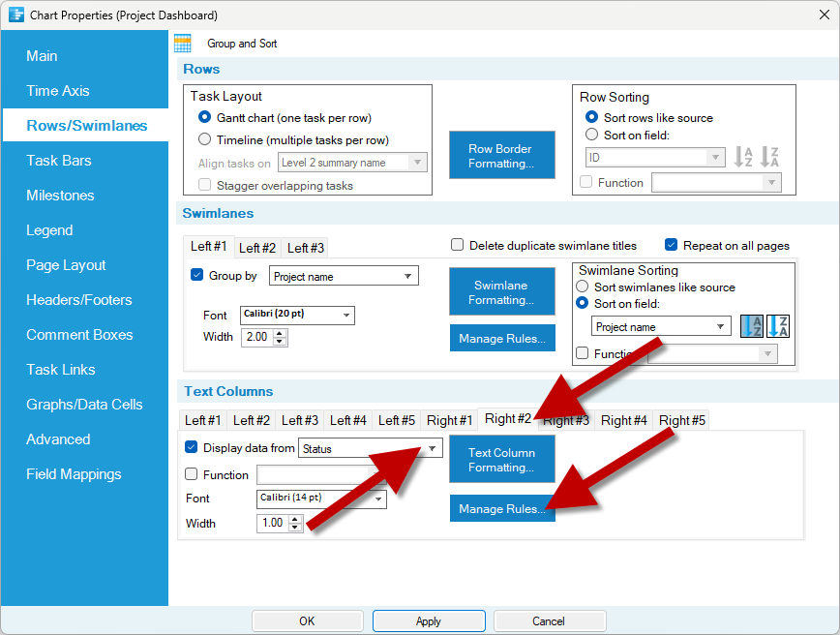Open Display data from Status dropdown
Viewport: 840px width, 635px height.
click(x=371, y=448)
